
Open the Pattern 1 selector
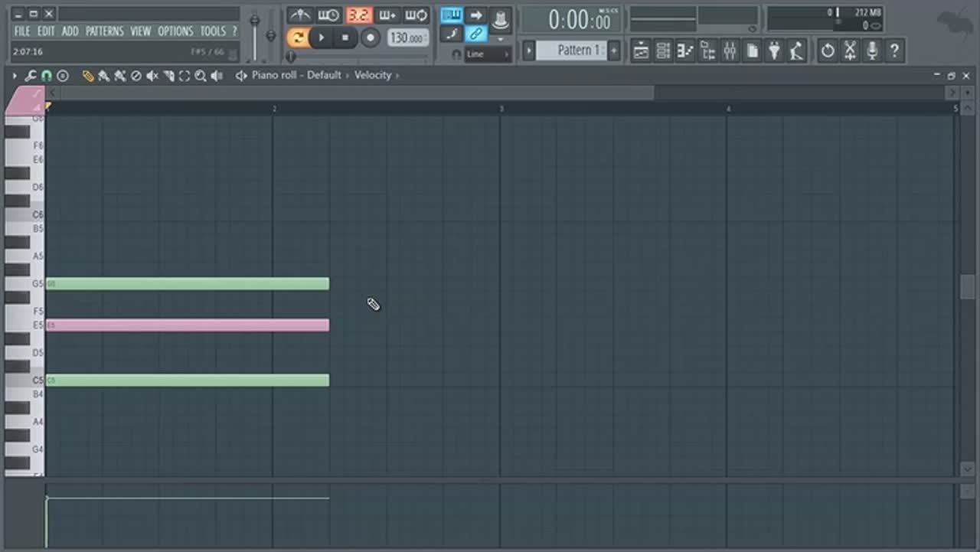tap(570, 51)
